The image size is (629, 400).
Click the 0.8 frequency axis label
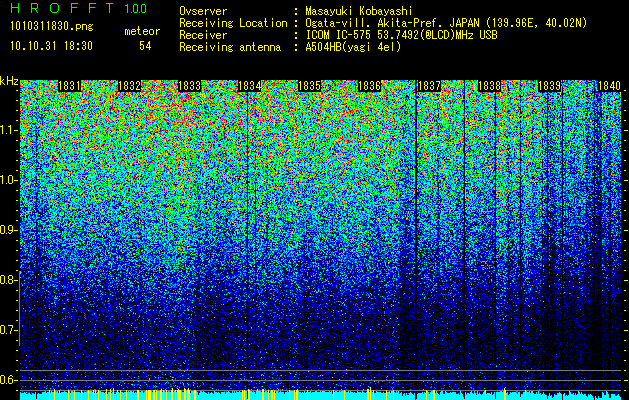click(x=8, y=280)
